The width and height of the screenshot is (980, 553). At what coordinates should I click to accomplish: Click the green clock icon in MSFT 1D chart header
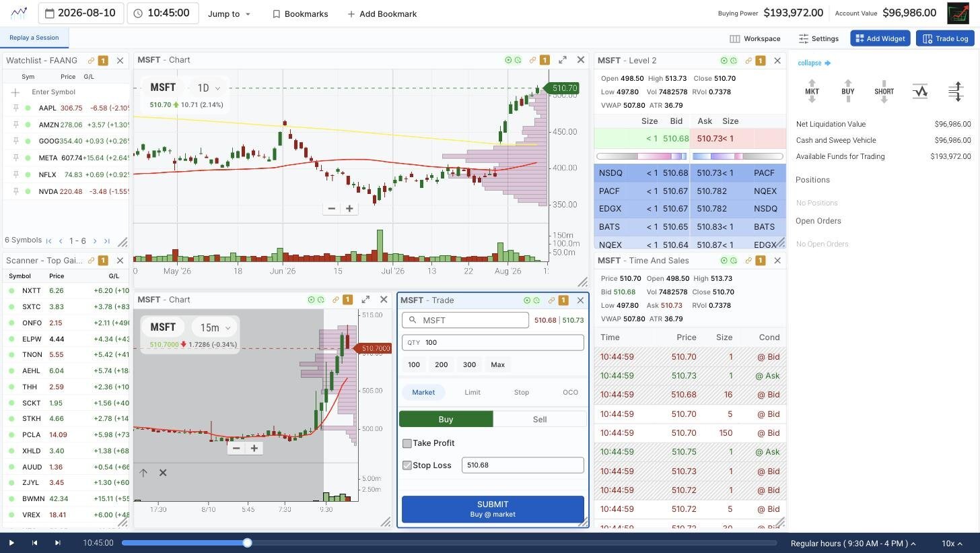coord(518,60)
